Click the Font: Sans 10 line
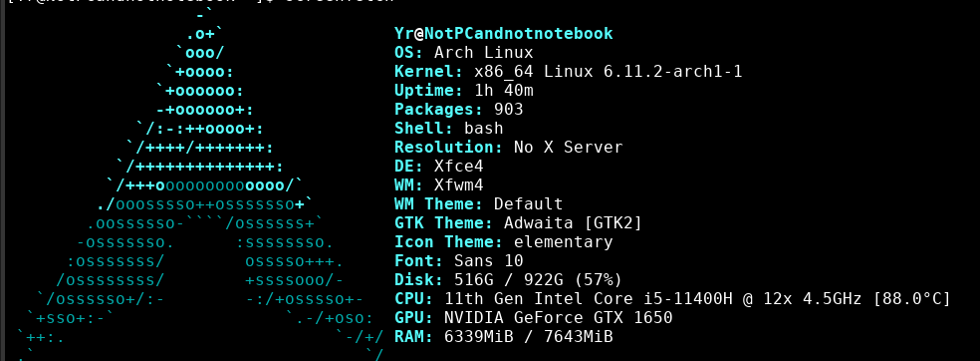 pyautogui.click(x=459, y=261)
